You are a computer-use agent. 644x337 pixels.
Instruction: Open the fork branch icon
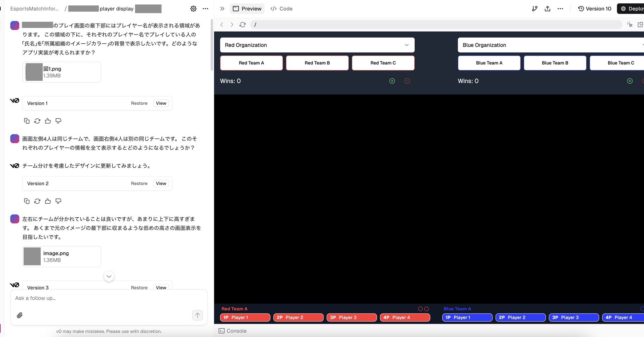tap(535, 9)
